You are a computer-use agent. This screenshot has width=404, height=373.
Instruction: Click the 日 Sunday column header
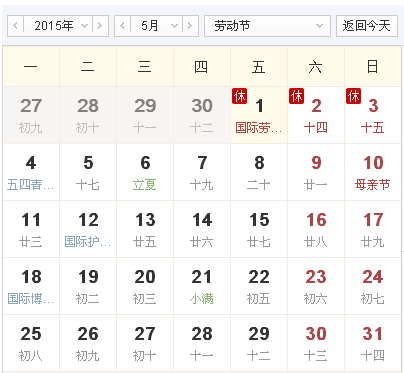click(373, 66)
